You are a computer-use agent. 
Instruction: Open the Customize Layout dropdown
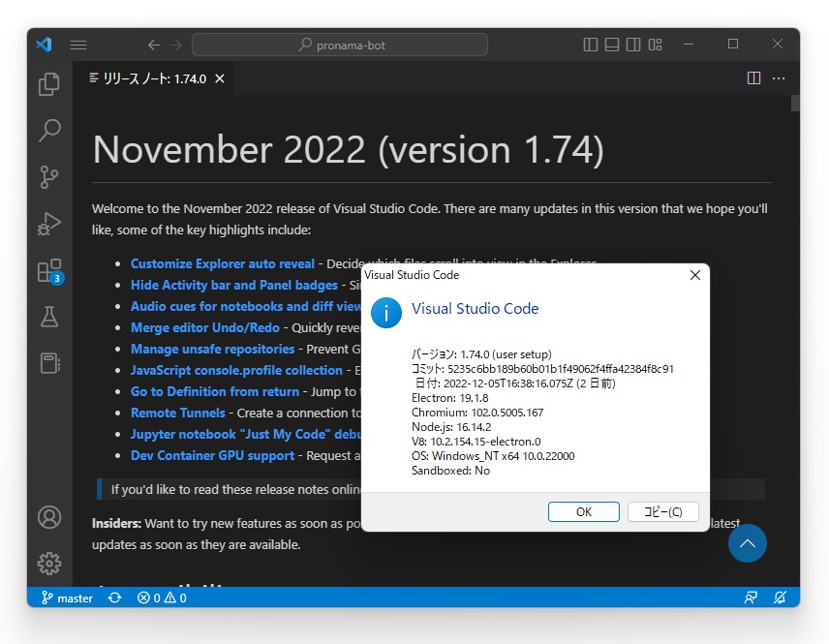[656, 44]
